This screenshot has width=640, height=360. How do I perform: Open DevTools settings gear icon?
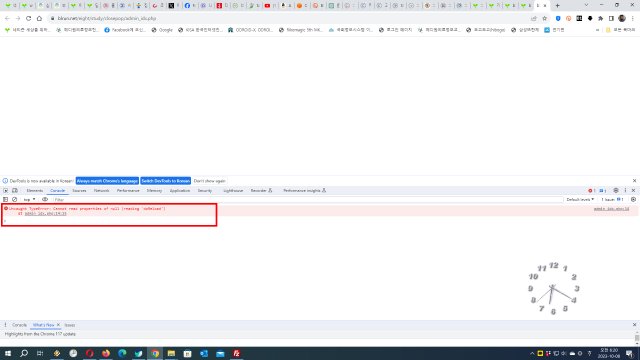tap(616, 191)
